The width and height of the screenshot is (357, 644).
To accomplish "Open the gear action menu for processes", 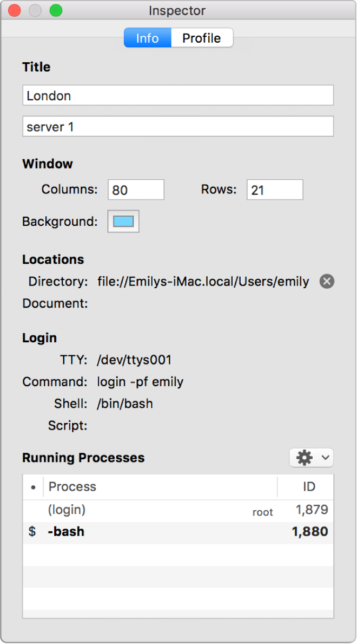I will [312, 458].
